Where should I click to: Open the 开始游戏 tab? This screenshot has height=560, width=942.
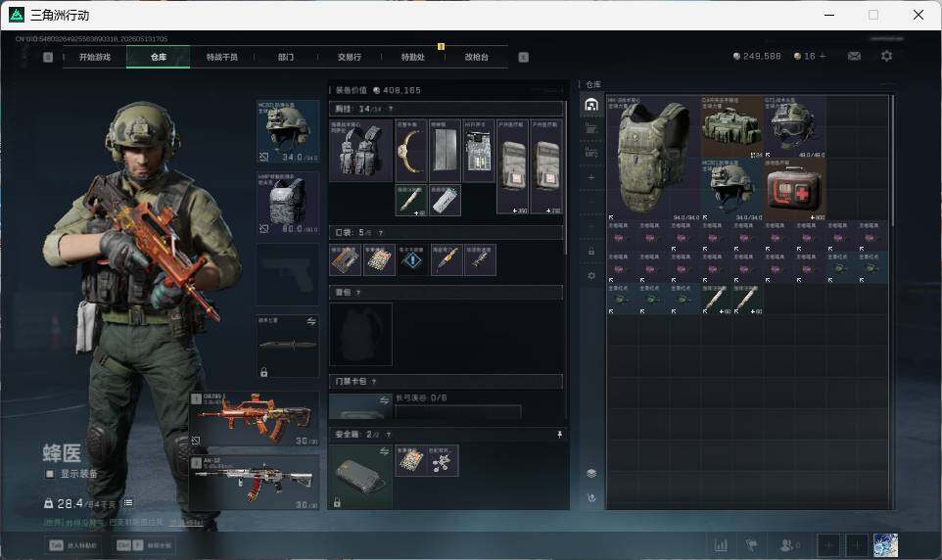[x=95, y=57]
